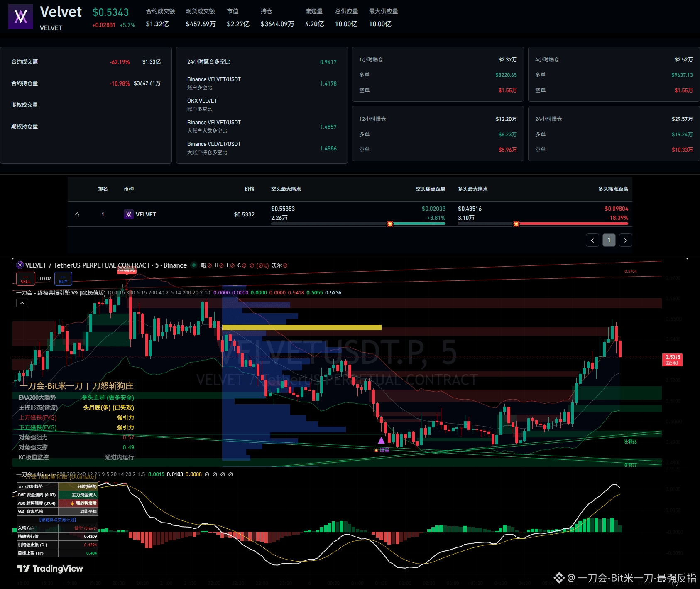Sort by 排名 column header
Viewport: 700px width, 589px height.
coord(103,189)
